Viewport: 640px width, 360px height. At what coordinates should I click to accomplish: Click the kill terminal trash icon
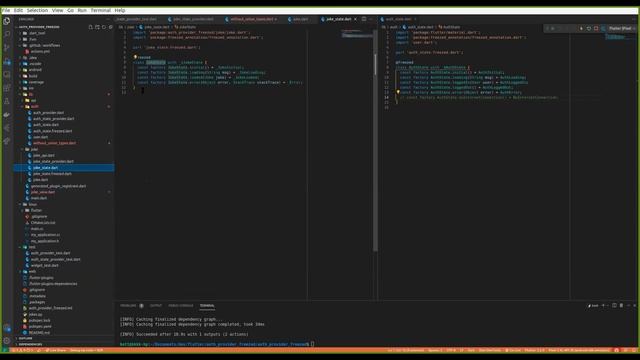coord(621,305)
